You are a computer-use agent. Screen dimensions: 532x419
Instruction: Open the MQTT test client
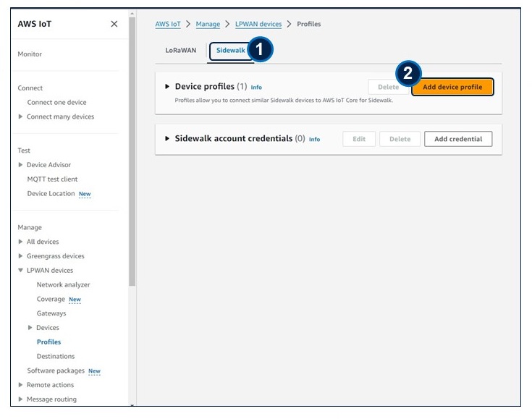[x=52, y=179]
